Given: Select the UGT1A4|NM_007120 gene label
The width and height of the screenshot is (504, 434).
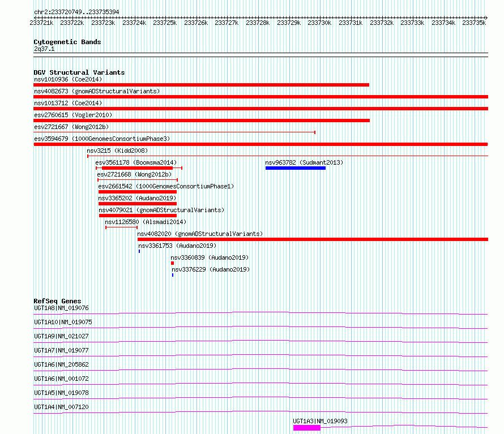Looking at the screenshot, I should [61, 407].
